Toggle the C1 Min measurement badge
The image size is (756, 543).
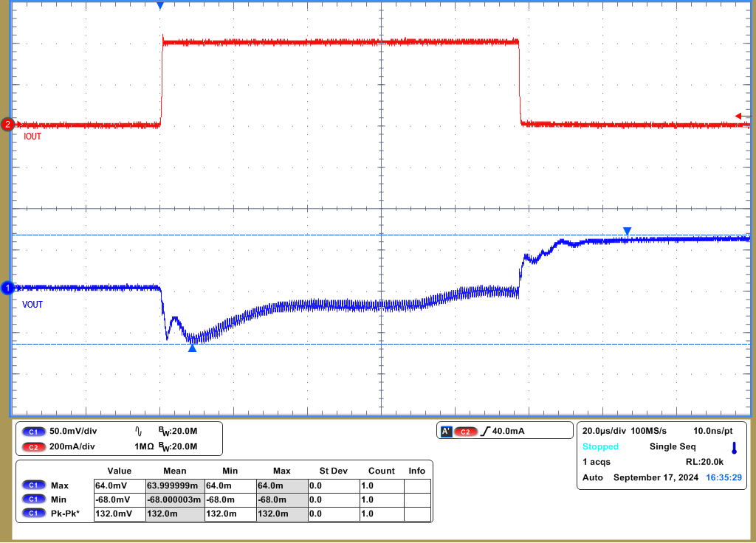coord(33,499)
